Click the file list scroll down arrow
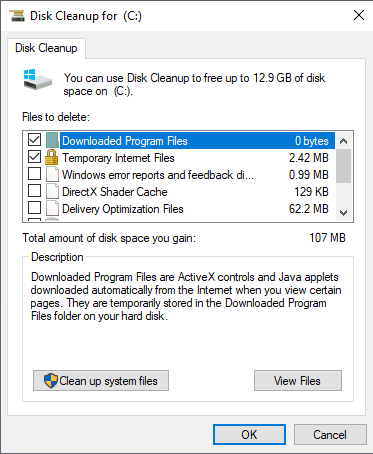This screenshot has width=373, height=454. pos(344,212)
